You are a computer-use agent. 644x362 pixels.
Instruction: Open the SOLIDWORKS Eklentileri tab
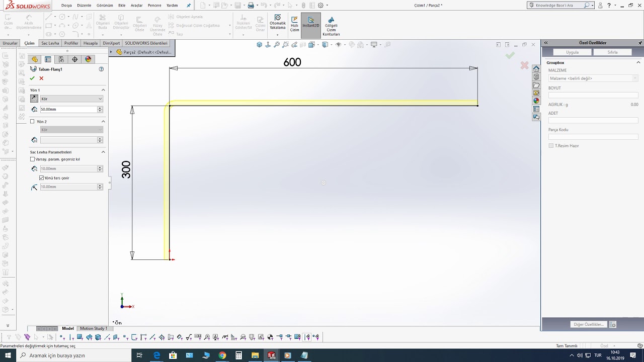(146, 43)
